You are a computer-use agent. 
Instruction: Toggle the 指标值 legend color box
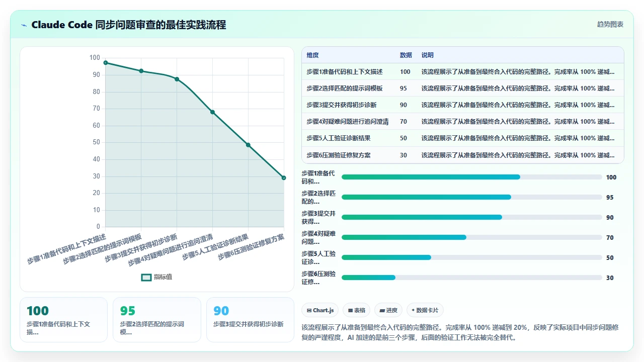click(146, 277)
